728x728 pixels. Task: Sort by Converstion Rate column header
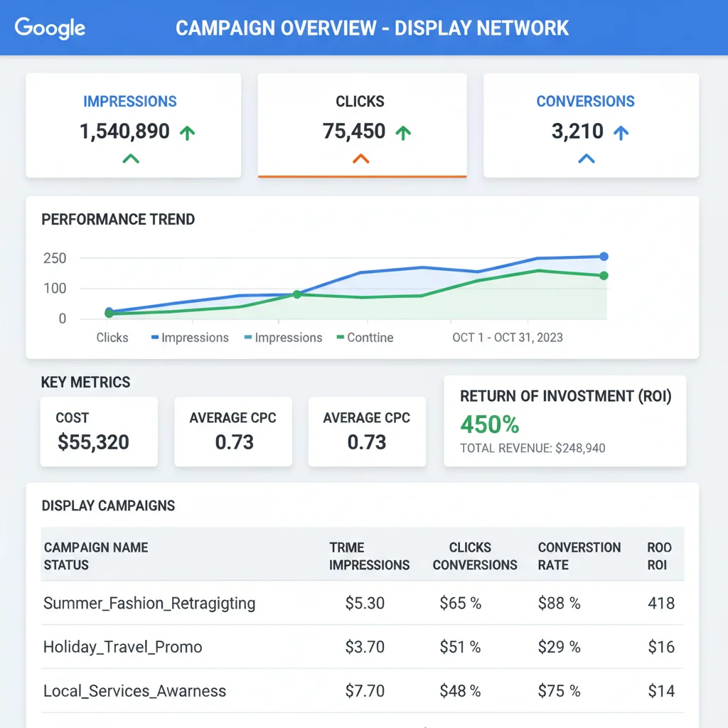point(579,556)
